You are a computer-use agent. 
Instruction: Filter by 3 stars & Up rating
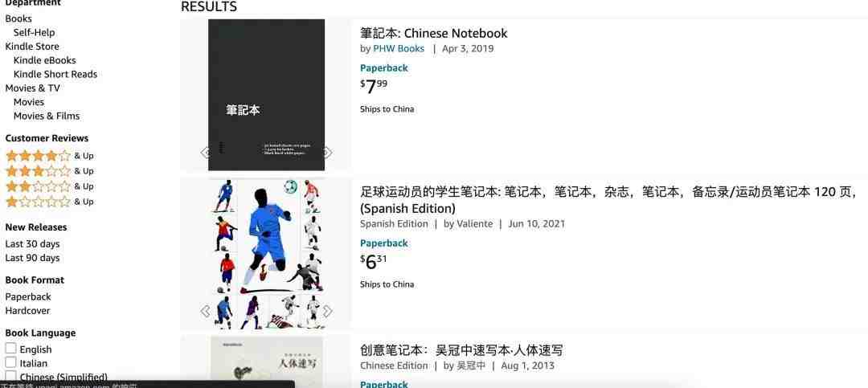click(x=49, y=171)
